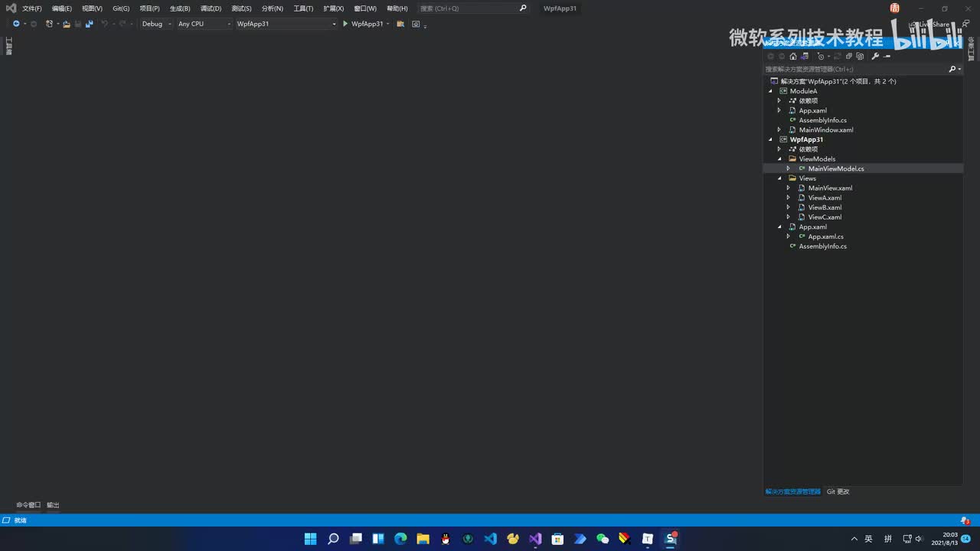980x551 pixels.
Task: Select AssemblyInfo.cs under ModuleA
Action: pos(823,120)
